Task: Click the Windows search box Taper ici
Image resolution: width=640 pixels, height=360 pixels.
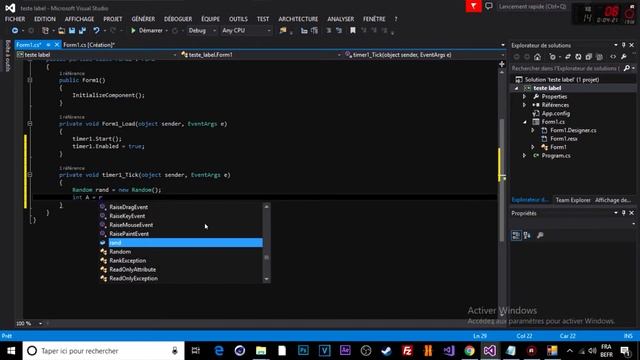Action: click(104, 351)
